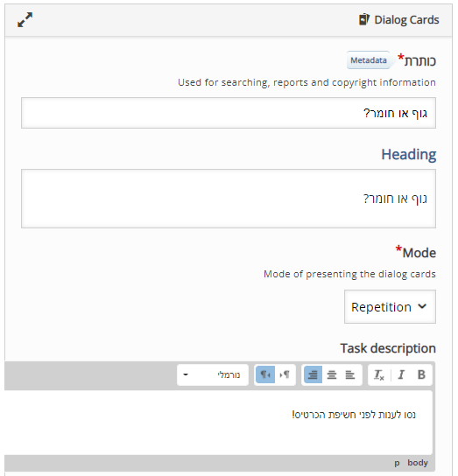The image size is (458, 476).
Task: Open the Metadata button next to title
Action: [369, 60]
